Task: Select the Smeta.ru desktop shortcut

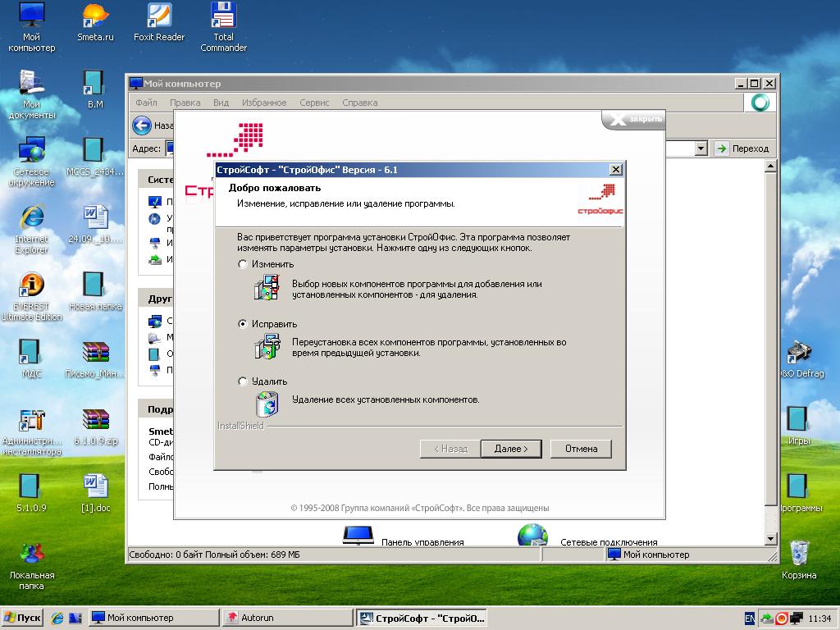Action: 95,23
